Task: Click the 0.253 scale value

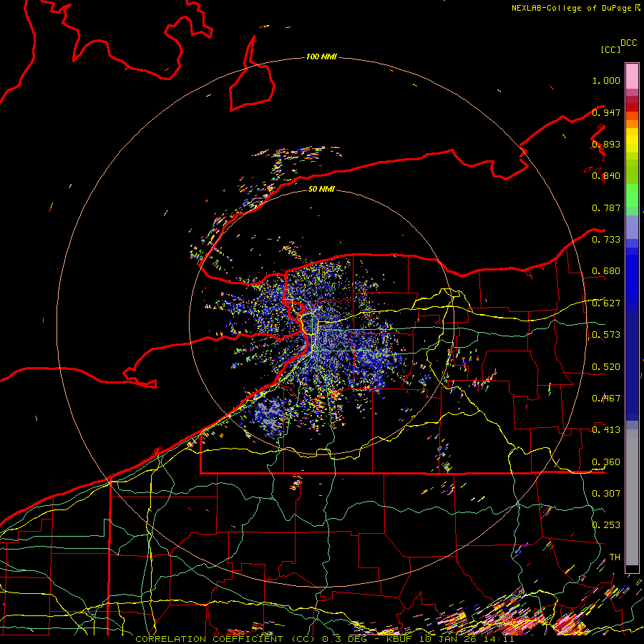Action: pyautogui.click(x=606, y=525)
